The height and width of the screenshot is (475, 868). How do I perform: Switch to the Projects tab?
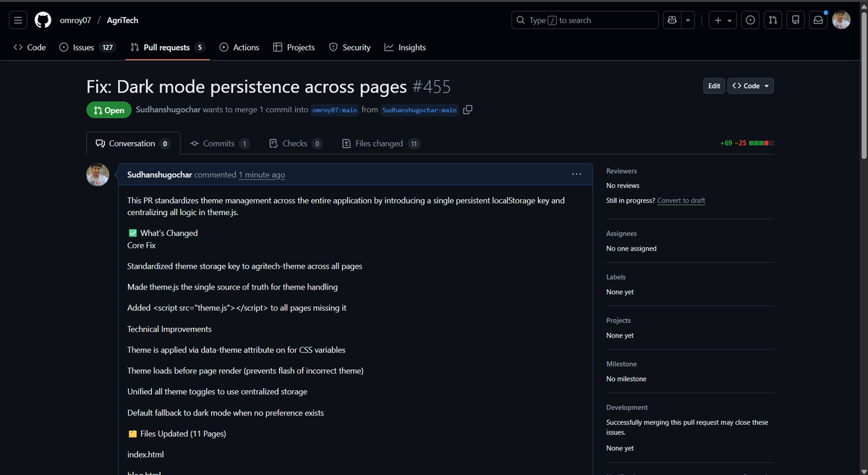click(x=294, y=47)
